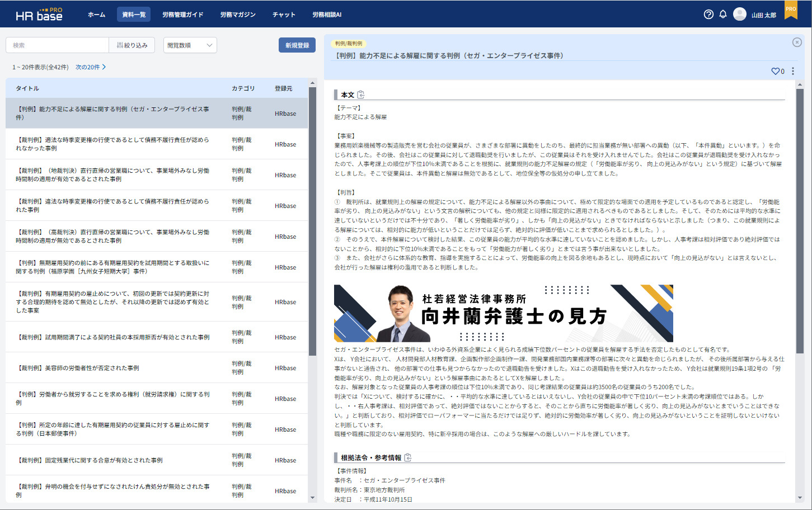Go to the next page via 次の20件

[x=91, y=67]
